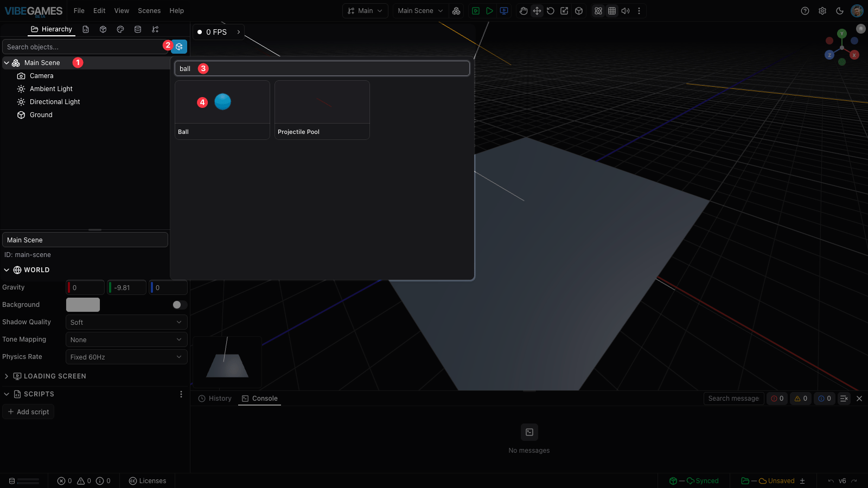This screenshot has height=488, width=868.
Task: Click the green play triangle
Action: tap(489, 11)
